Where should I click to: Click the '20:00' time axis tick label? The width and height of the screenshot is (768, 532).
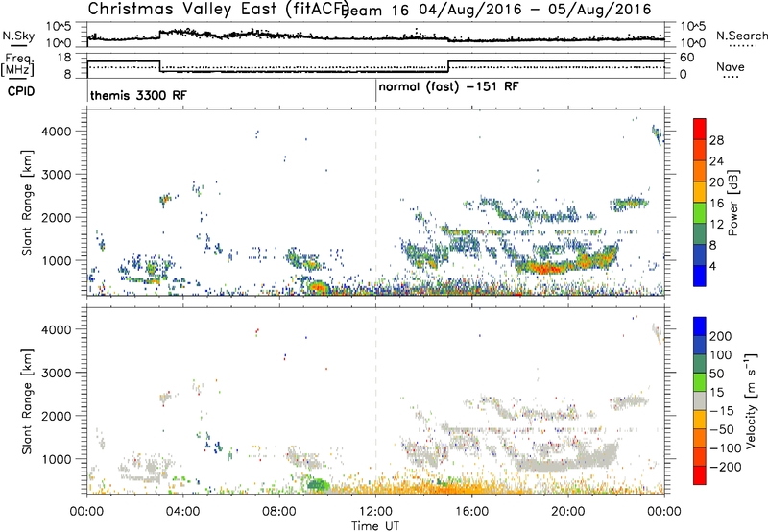click(x=568, y=511)
